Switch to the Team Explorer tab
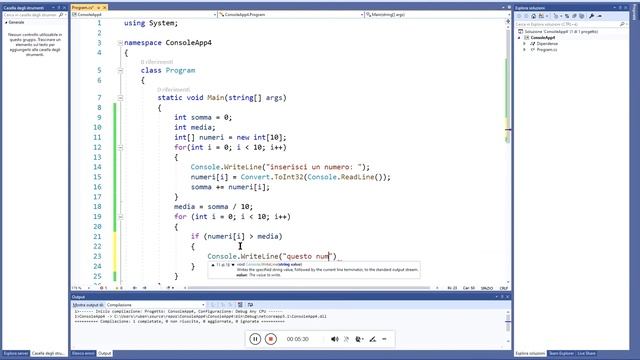 click(x=561, y=353)
